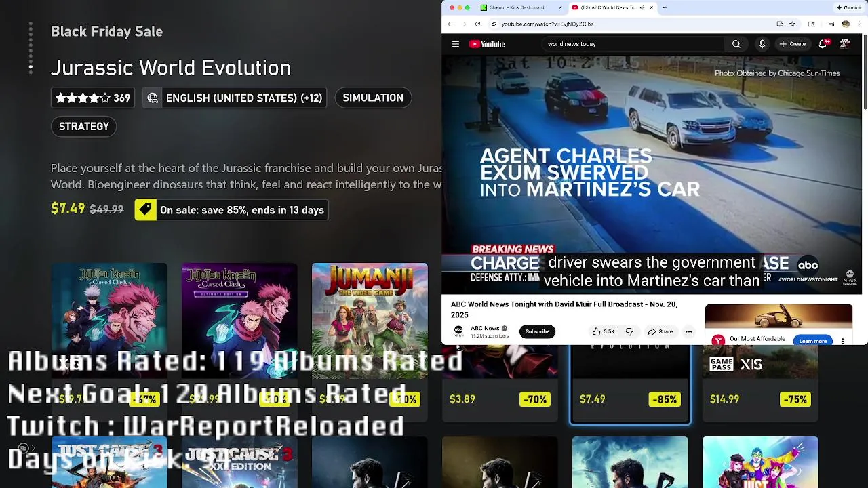
Task: Mute the ABC World News tab audio
Action: pos(641,7)
